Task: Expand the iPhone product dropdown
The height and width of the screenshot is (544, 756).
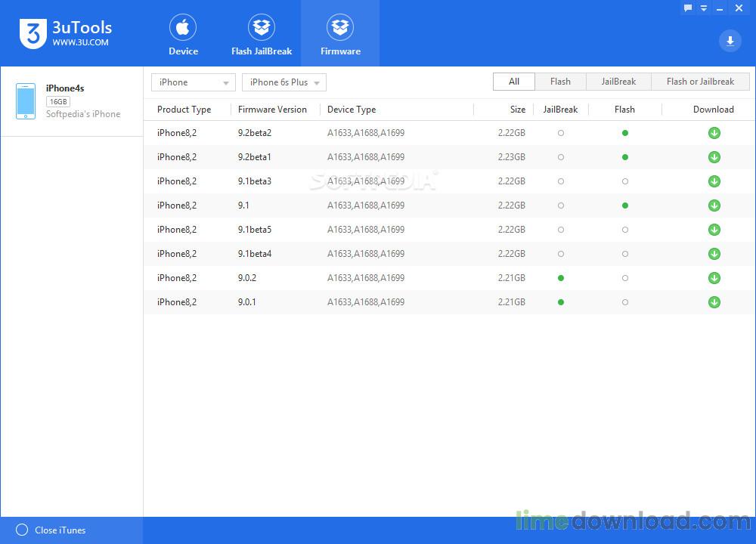Action: coord(194,82)
